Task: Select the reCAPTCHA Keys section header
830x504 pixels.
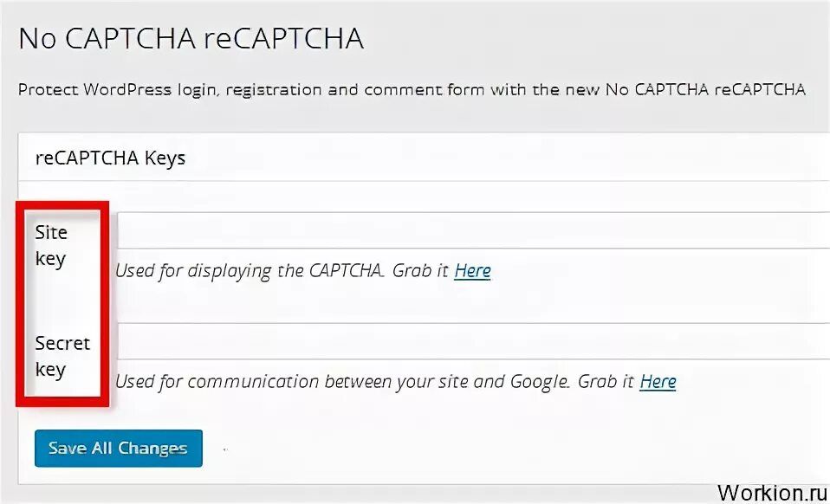Action: (x=110, y=158)
